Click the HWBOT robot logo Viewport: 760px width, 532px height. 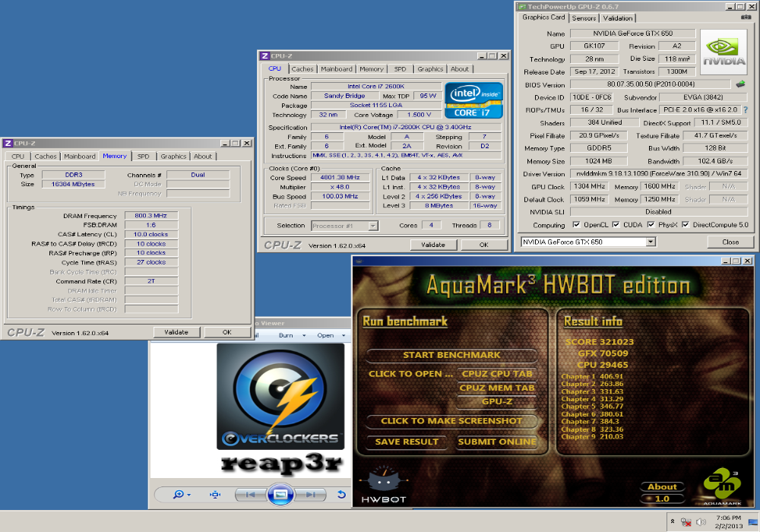(x=383, y=484)
